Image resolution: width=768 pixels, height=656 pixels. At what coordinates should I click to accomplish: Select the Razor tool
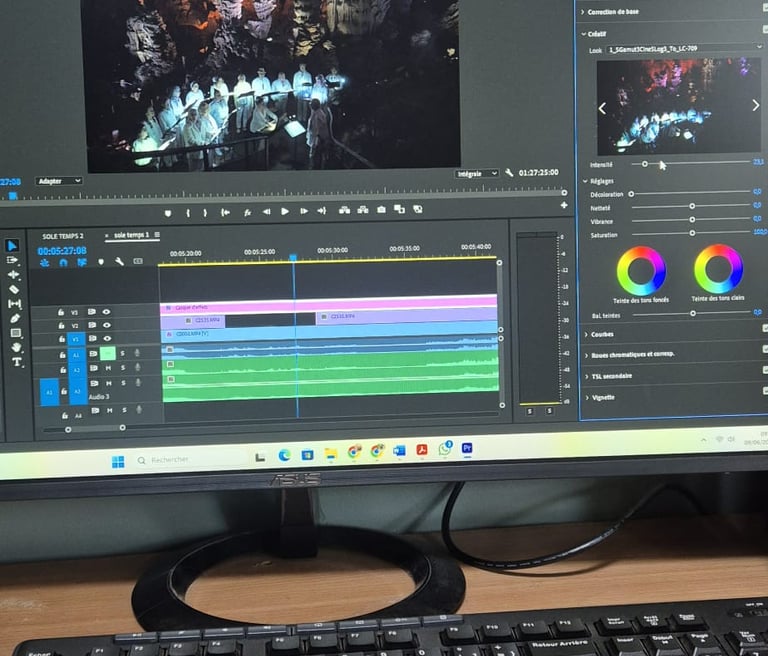14,289
